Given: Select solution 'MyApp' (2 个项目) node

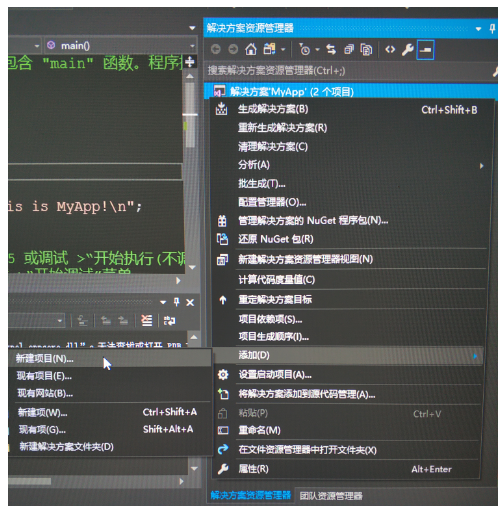Looking at the screenshot, I should (351, 91).
